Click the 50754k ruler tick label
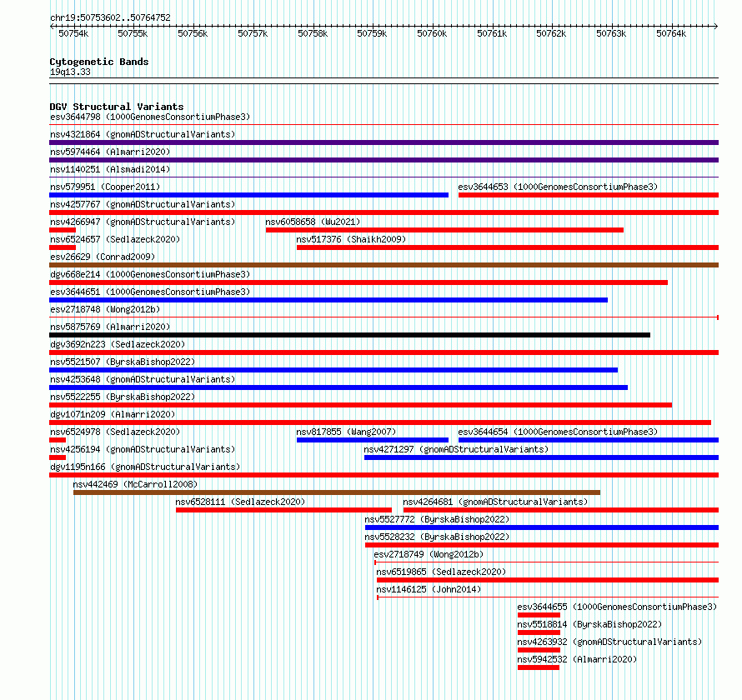The width and height of the screenshot is (742, 700). click(x=73, y=33)
